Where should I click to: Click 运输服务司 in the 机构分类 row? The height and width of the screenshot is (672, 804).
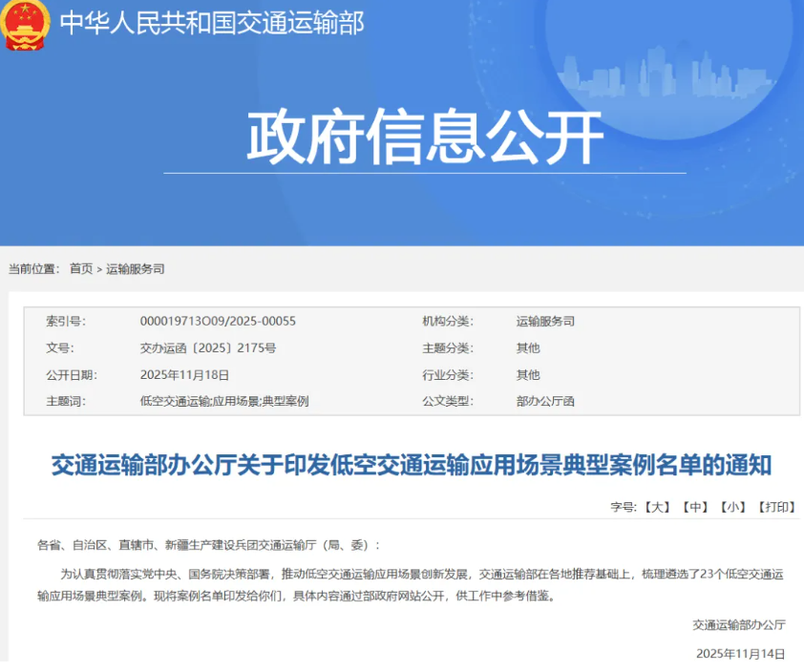coord(545,322)
